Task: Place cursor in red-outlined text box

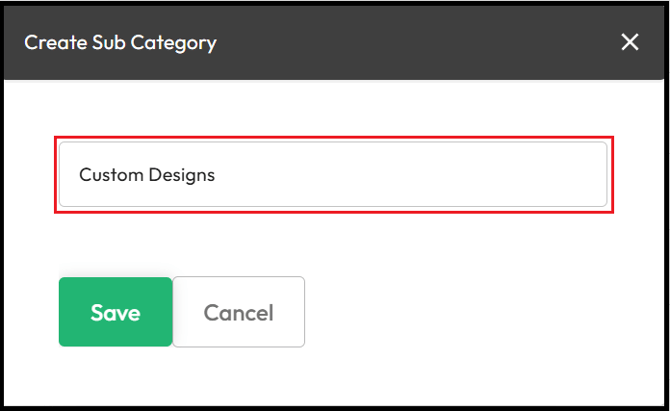Action: pyautogui.click(x=333, y=174)
